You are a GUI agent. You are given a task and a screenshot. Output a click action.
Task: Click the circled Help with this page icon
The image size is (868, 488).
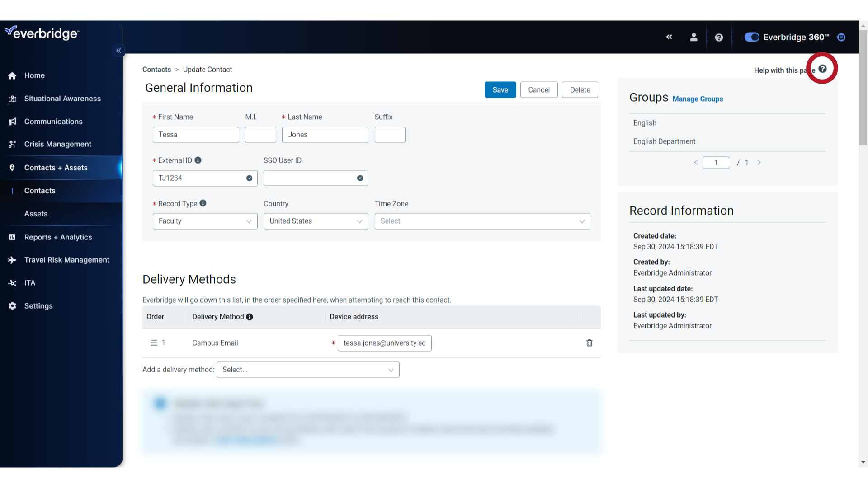tap(822, 68)
